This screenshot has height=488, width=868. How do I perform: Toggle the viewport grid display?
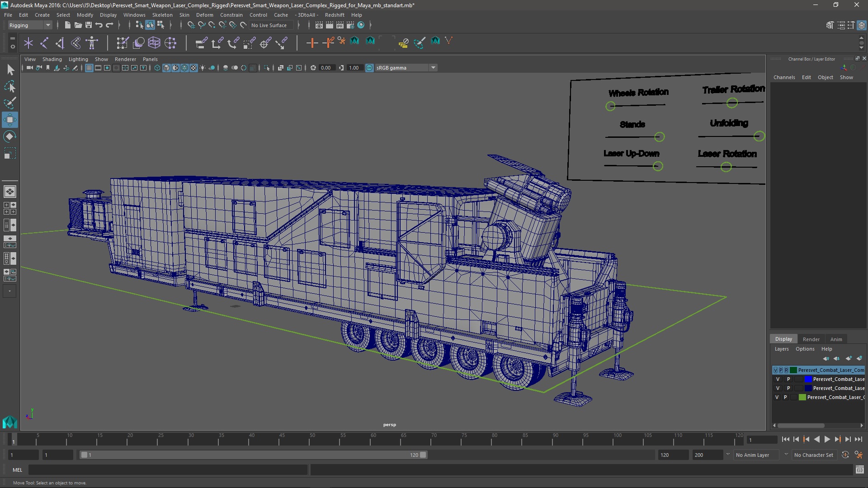[89, 68]
